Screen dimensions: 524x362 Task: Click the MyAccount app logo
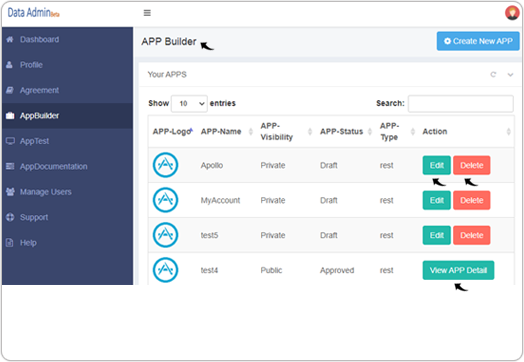165,200
